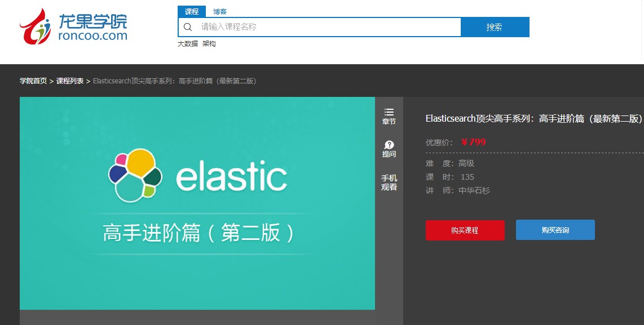Screen dimensions: 644x325
Task: Open the 提问 question icon
Action: tap(389, 149)
